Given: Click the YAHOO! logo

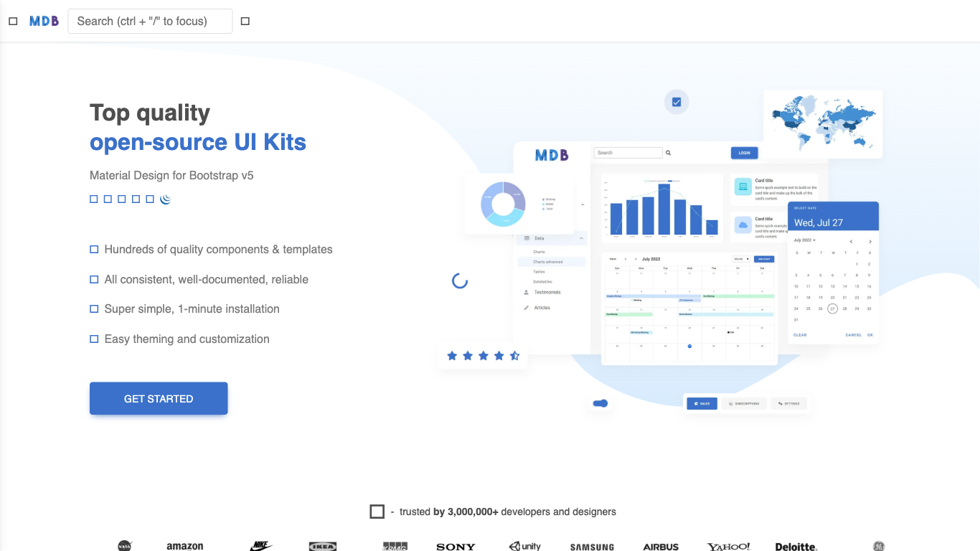Looking at the screenshot, I should point(728,547).
